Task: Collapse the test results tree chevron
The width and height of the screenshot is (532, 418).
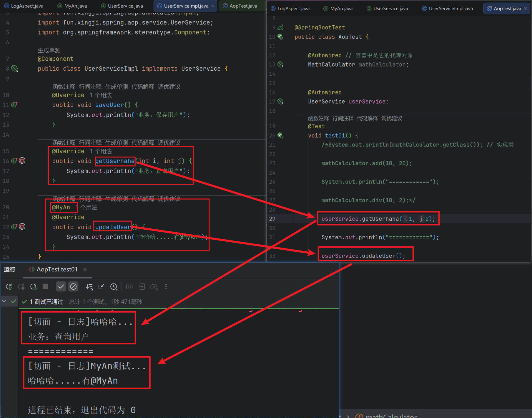Action: point(4,301)
